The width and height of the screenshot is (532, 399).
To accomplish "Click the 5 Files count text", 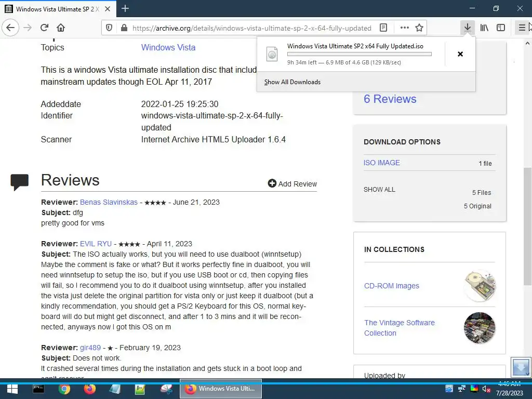I will point(482,193).
